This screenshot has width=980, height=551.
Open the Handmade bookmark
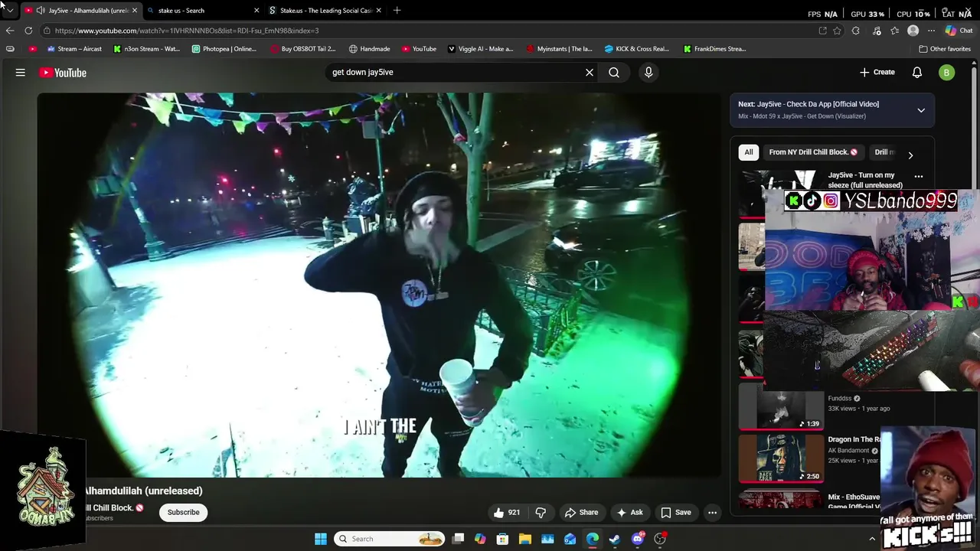pos(369,49)
